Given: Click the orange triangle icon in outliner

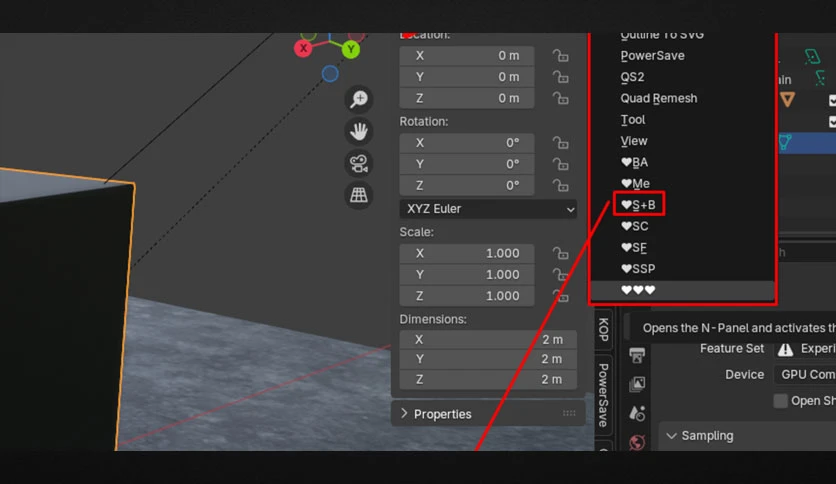Looking at the screenshot, I should pyautogui.click(x=787, y=99).
